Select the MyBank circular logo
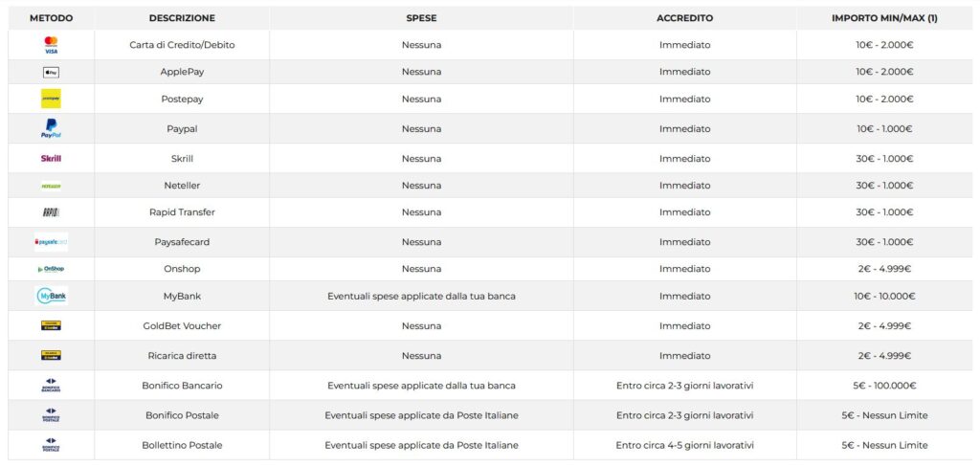The height and width of the screenshot is (466, 980). point(51,297)
